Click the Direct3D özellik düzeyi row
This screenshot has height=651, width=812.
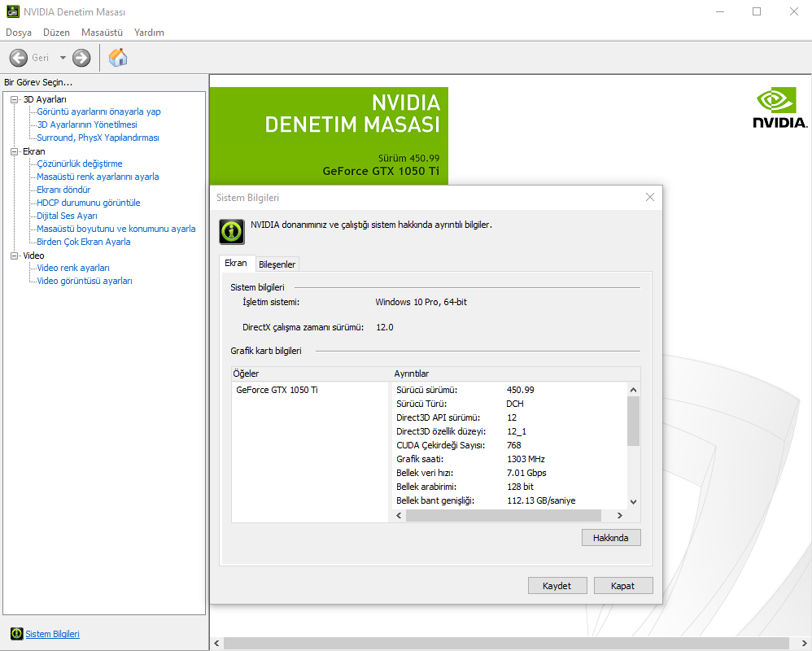510,431
